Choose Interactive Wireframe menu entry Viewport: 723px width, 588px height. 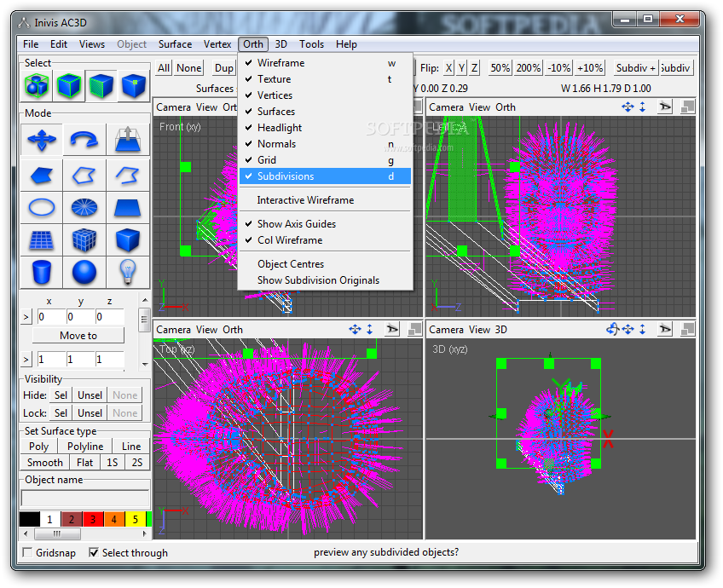[325, 200]
